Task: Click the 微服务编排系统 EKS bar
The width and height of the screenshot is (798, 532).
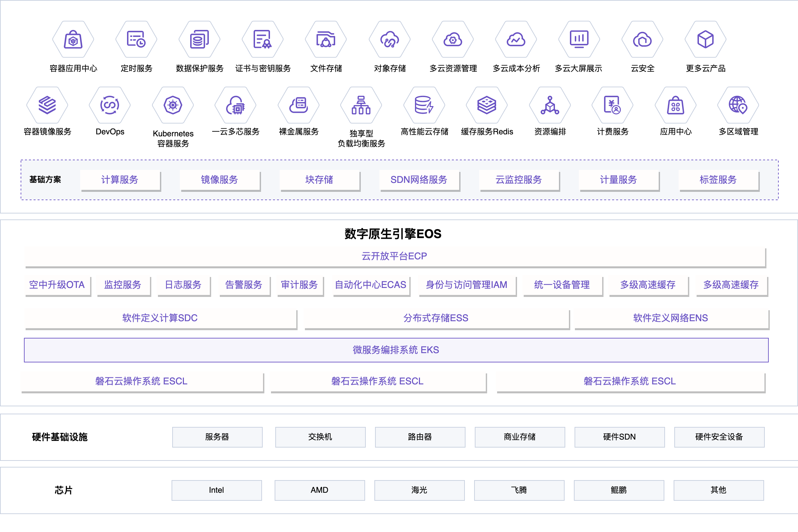Action: click(396, 350)
